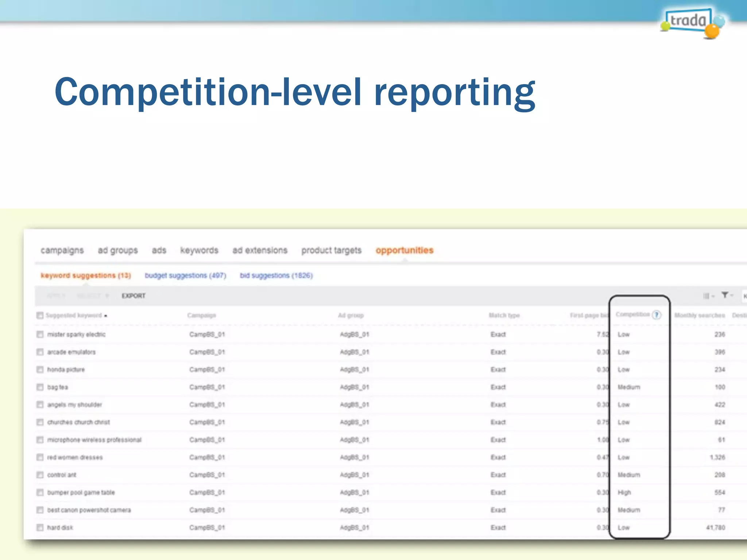Open the disabled REJECT dropdown
Viewport: 747px width, 560px height.
point(93,296)
